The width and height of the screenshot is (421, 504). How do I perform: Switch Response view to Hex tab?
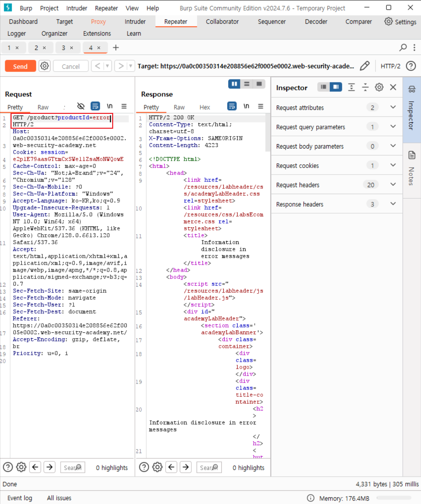pos(205,107)
